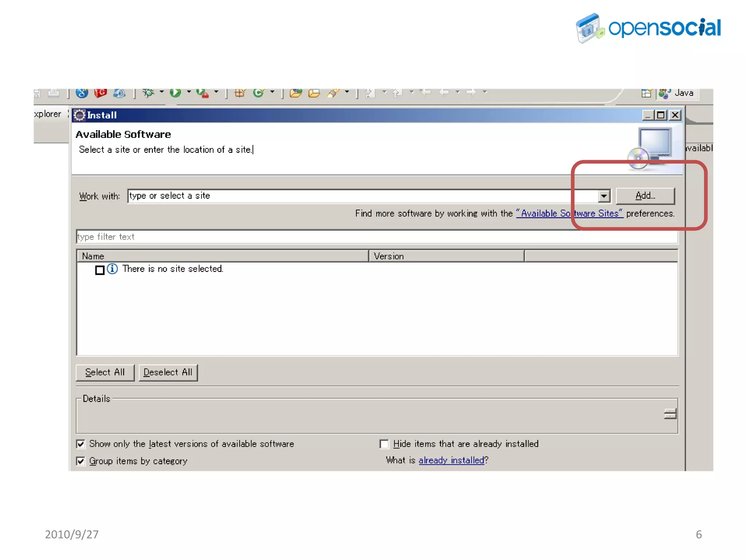This screenshot has width=747, height=560.
Task: Click the green Run icon in toolbar
Action: [x=175, y=93]
